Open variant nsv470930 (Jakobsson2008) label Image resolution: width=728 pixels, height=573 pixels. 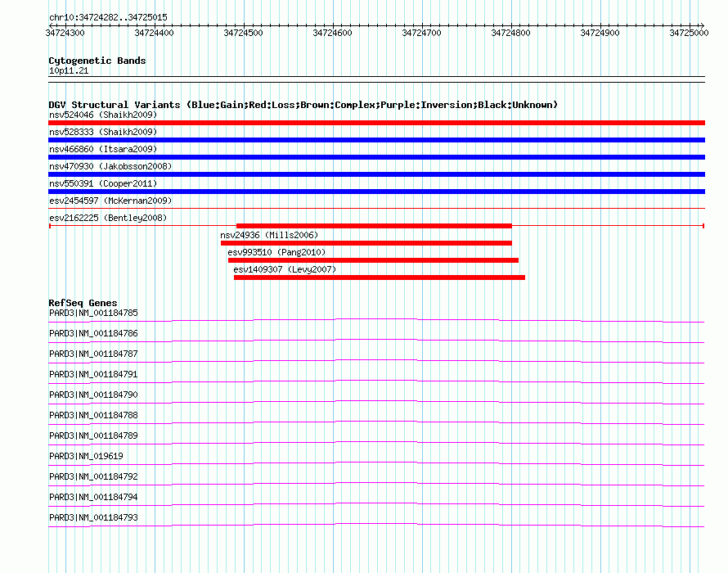[x=110, y=166]
